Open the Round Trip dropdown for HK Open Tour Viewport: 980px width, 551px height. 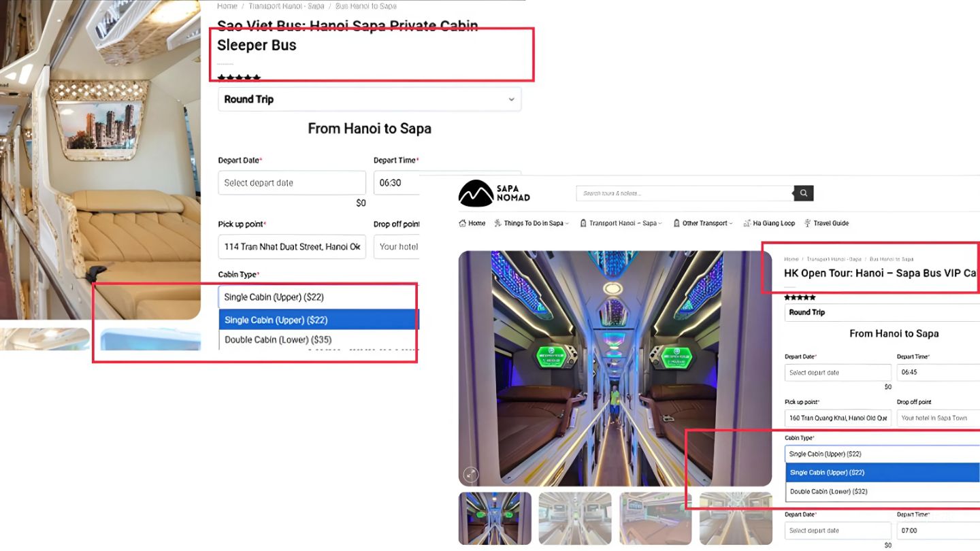point(881,312)
